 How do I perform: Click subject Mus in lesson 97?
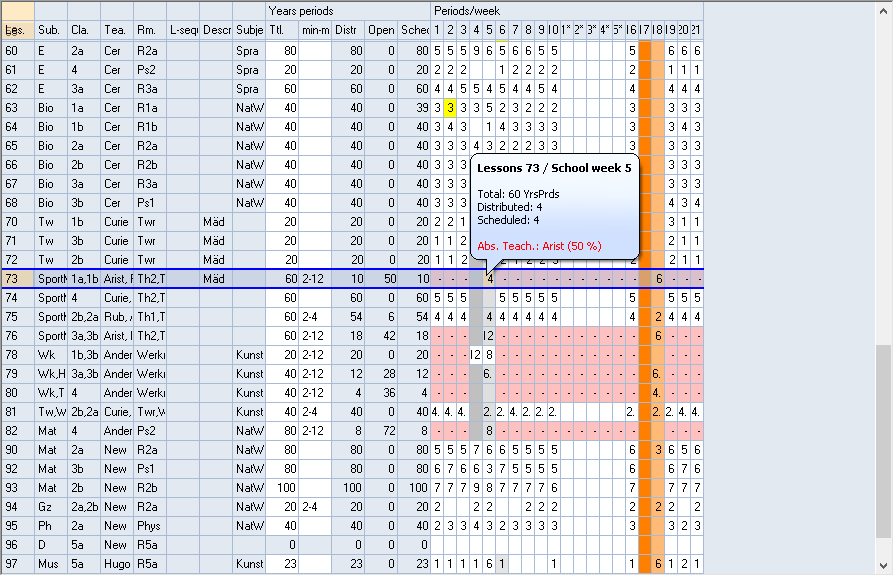pyautogui.click(x=51, y=564)
